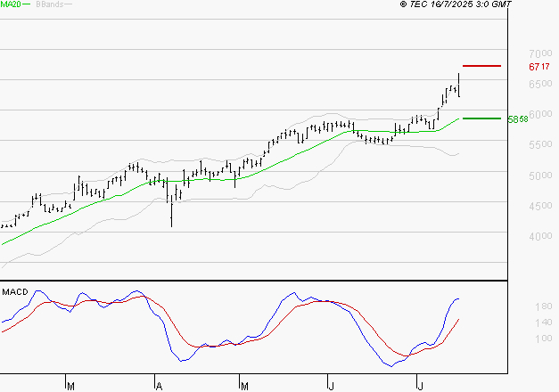Click the 5000 price axis label
Image resolution: width=559 pixels, height=392 pixels.
point(540,176)
